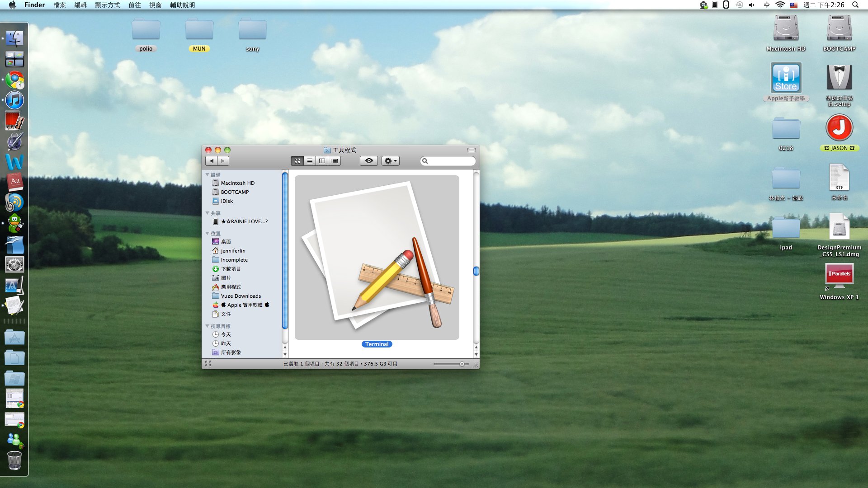Open iTunes from the Dock
The width and height of the screenshot is (868, 488).
(x=14, y=100)
